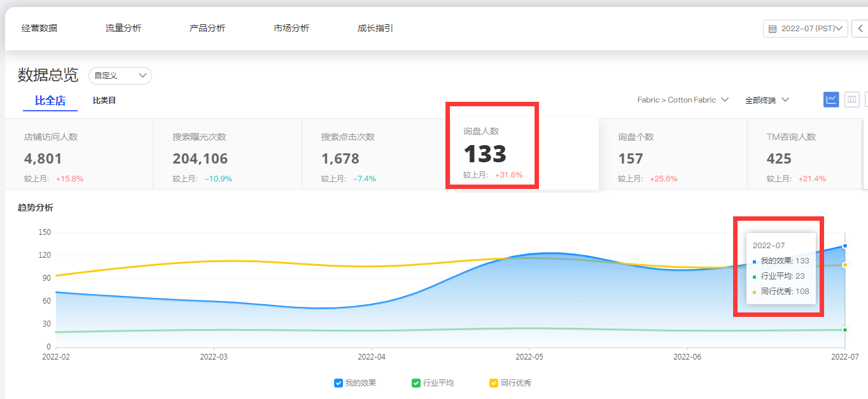Open the 流量分析 menu item

point(123,28)
